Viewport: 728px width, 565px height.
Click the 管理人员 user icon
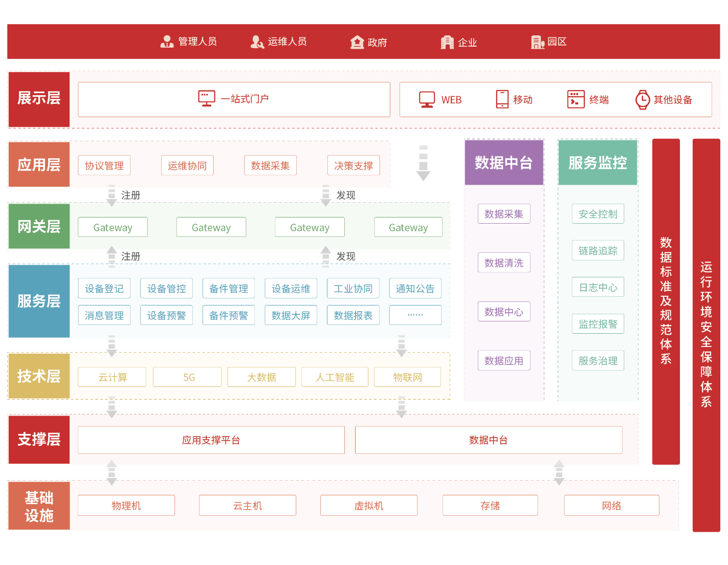167,42
